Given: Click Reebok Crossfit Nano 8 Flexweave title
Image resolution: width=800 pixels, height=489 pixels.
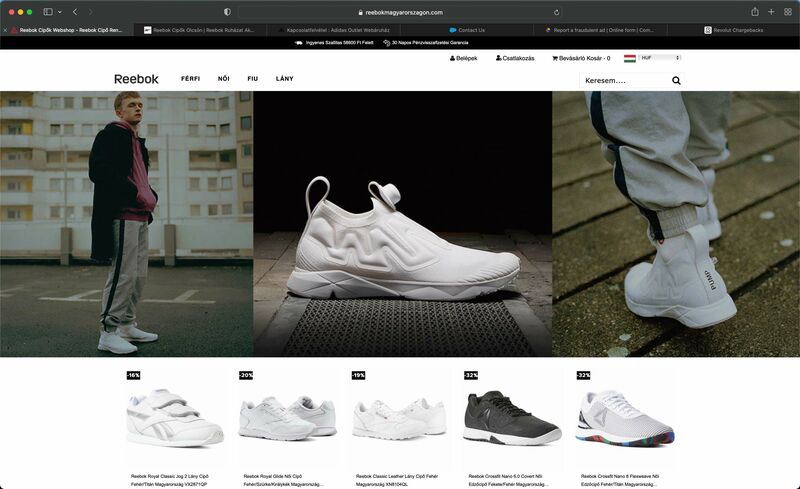Looking at the screenshot, I should pyautogui.click(x=620, y=480).
